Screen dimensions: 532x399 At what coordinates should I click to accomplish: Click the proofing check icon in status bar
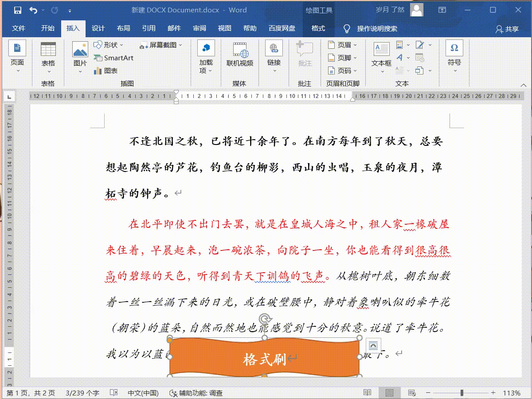114,393
